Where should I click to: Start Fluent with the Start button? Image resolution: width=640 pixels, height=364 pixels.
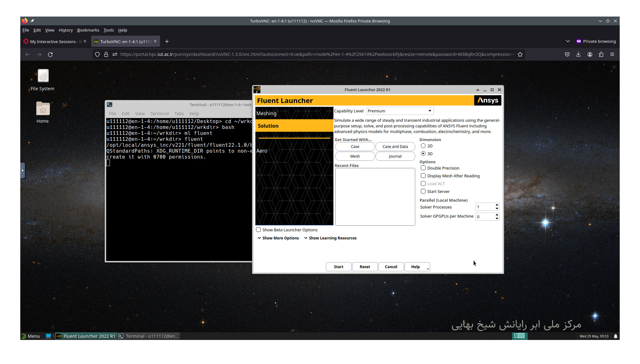pos(338,267)
